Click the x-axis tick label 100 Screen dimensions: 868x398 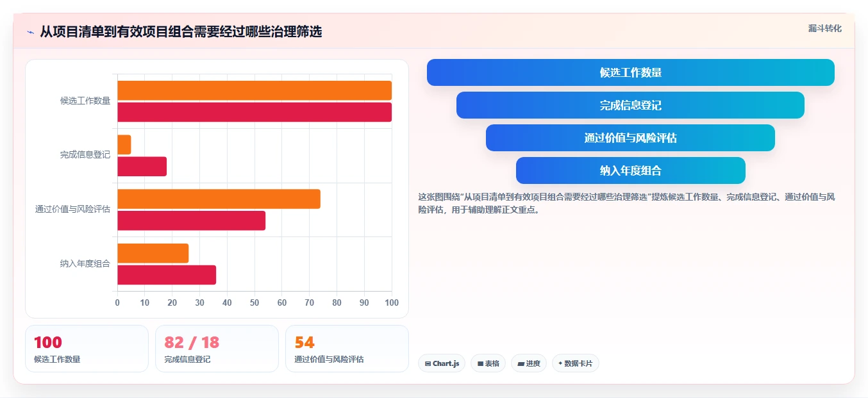(x=392, y=303)
